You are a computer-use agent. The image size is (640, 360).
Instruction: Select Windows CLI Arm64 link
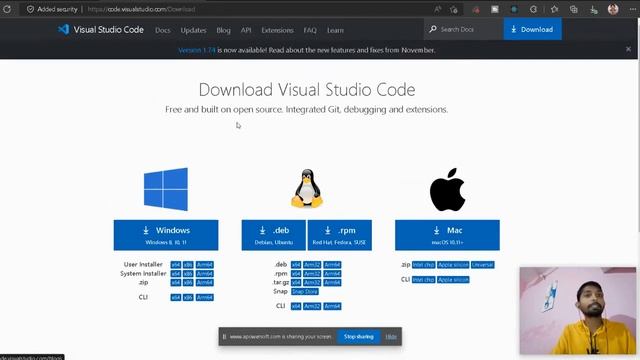204,297
